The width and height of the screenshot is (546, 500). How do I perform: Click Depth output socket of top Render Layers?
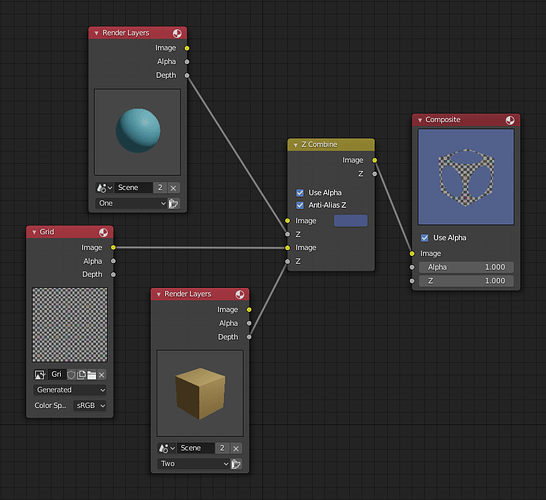(187, 75)
